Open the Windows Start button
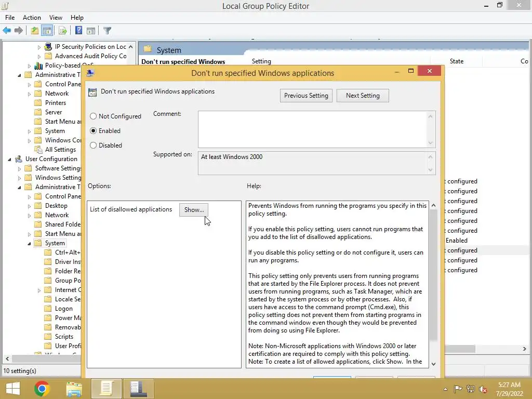This screenshot has width=532, height=399. point(13,389)
